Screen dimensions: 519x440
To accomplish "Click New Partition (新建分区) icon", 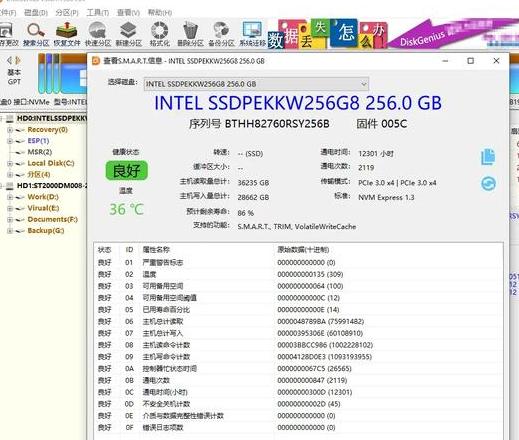I will 128,34.
